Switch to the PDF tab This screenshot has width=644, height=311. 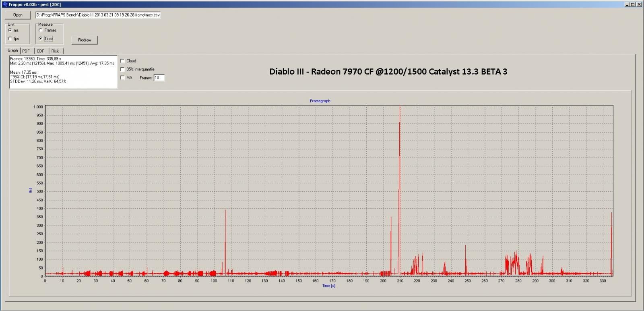coord(26,51)
